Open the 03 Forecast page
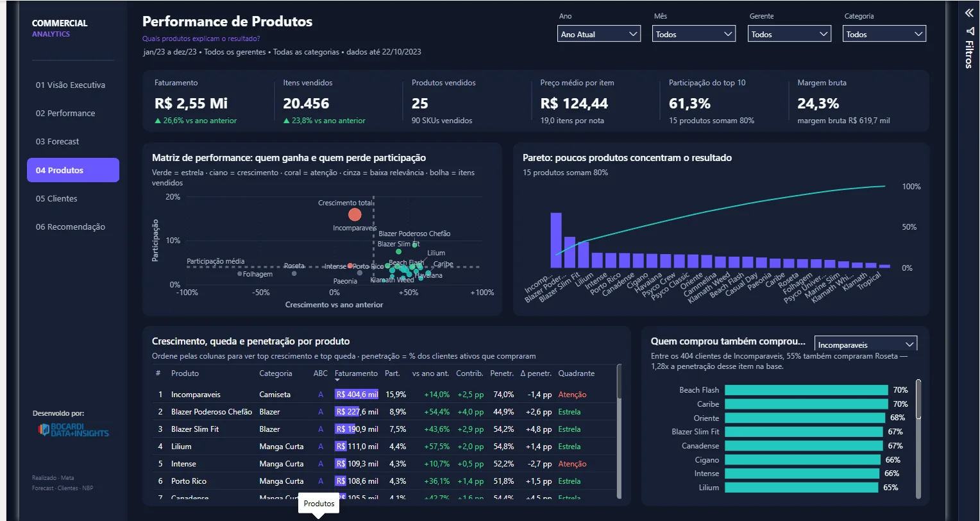The height and width of the screenshot is (521, 980). pyautogui.click(x=73, y=141)
